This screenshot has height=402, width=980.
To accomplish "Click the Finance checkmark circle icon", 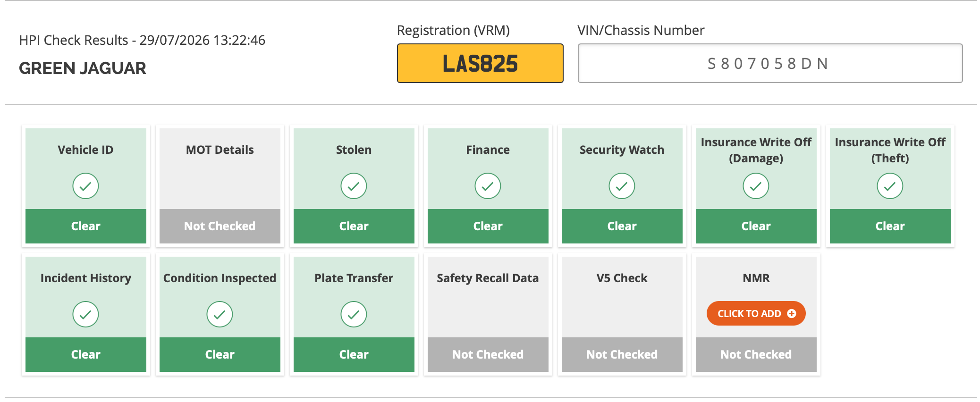I will coord(488,186).
